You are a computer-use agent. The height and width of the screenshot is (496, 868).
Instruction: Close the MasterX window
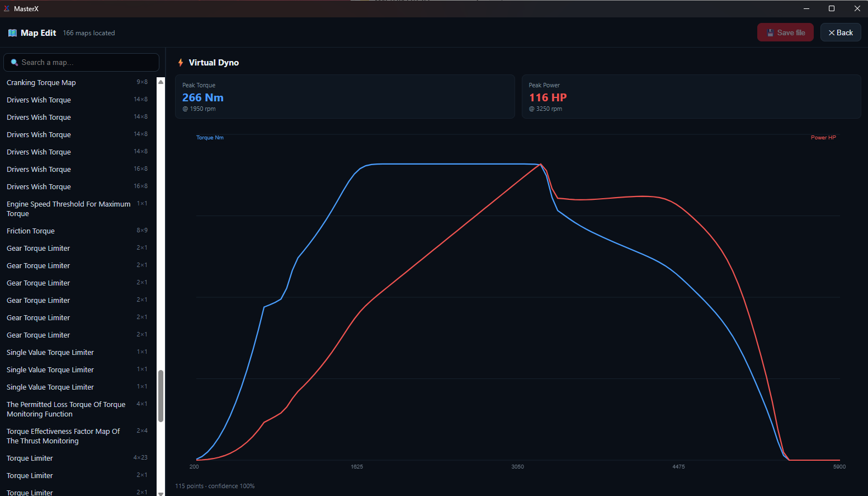pos(857,8)
